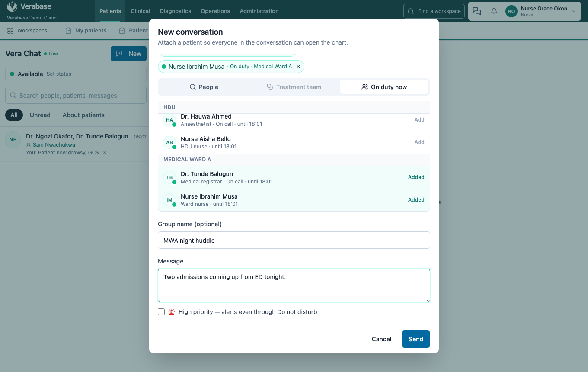This screenshot has height=372, width=588.
Task: Click the IM avatar of Nurse Ibrahim Musa
Action: pos(169,200)
